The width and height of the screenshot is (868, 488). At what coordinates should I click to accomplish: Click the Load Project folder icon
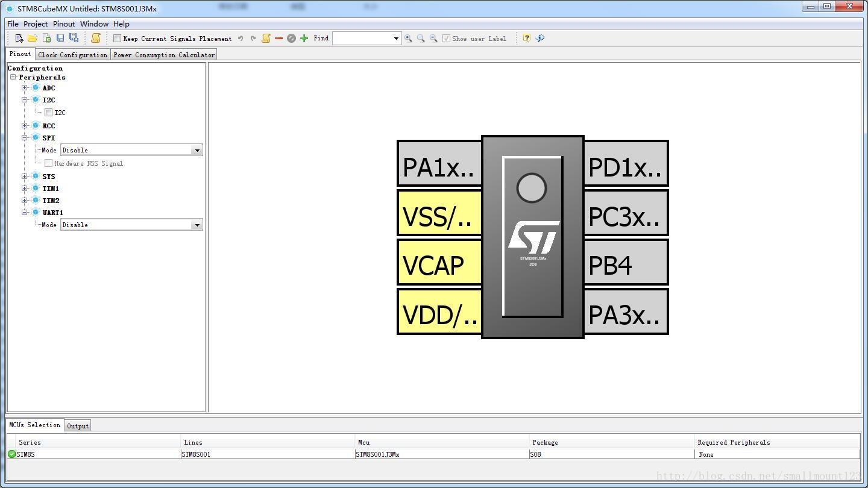(x=33, y=38)
